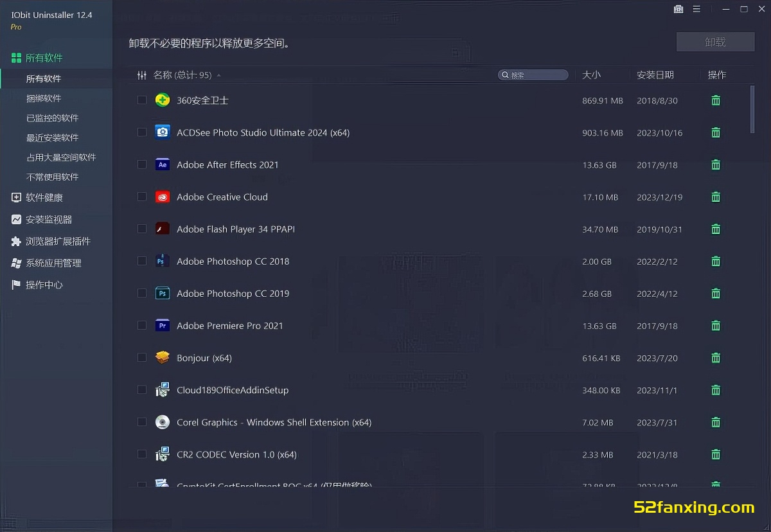771x532 pixels.
Task: Sort list by 名称 column header
Action: coord(182,75)
